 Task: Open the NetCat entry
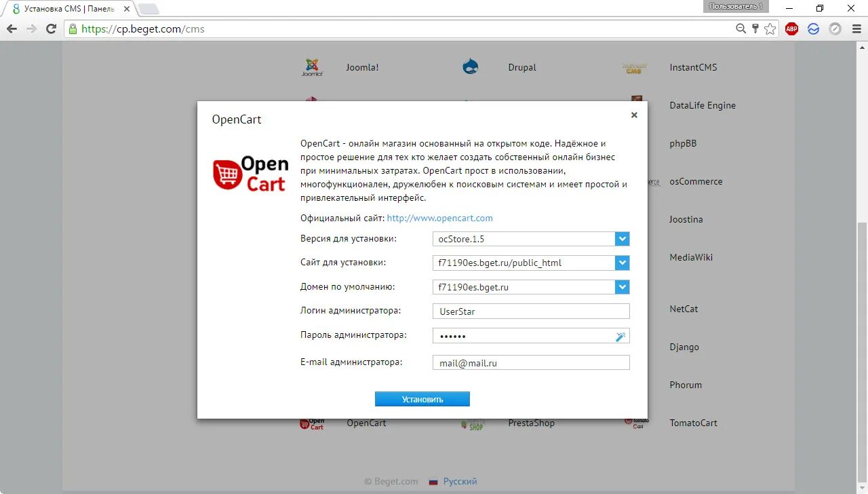[684, 309]
